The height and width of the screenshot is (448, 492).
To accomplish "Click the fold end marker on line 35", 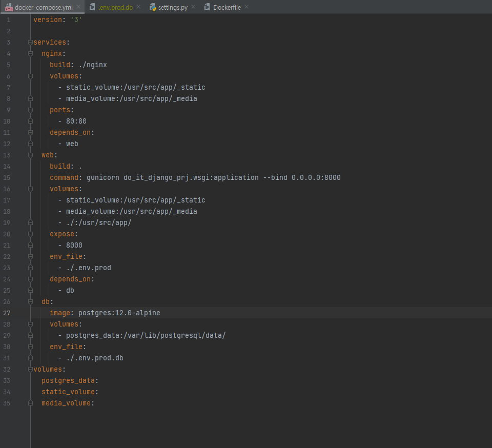I will [x=30, y=403].
